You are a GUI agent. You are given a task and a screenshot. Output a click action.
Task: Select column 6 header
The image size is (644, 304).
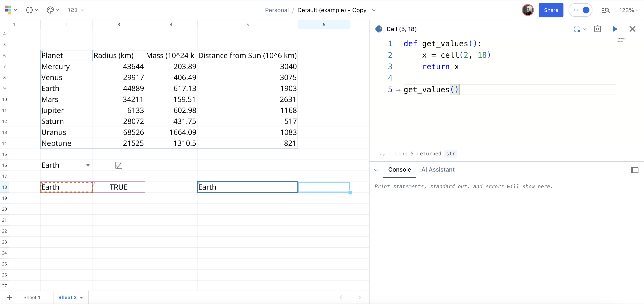pos(324,24)
